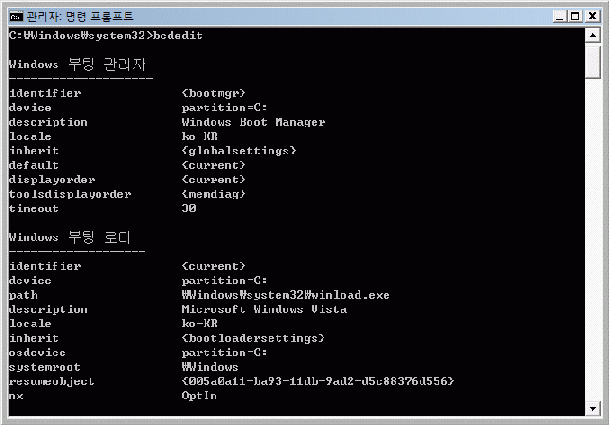This screenshot has width=609, height=425.
Task: Click the {bootloadersettings} value
Action: (253, 338)
